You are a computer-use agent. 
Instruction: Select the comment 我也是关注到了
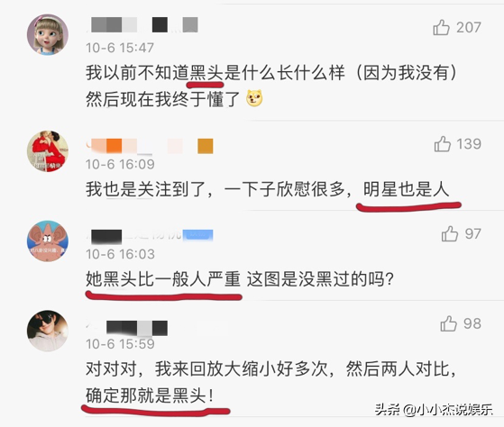tap(268, 189)
